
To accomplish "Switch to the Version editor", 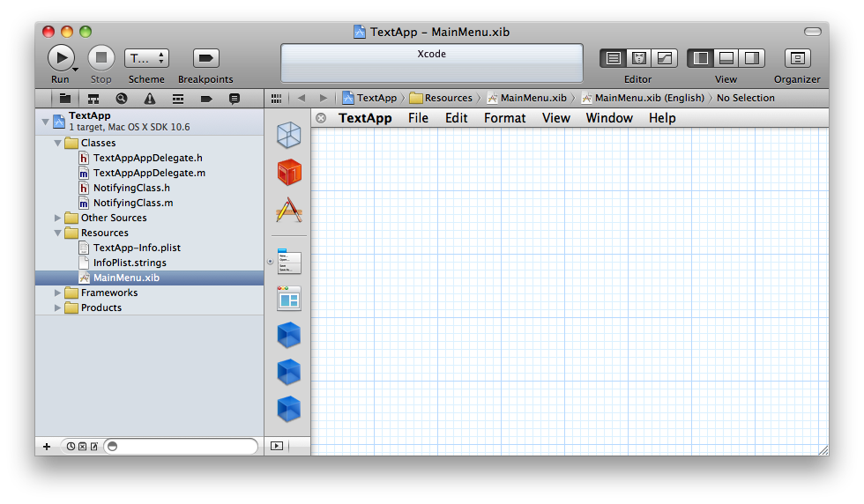I will (665, 58).
